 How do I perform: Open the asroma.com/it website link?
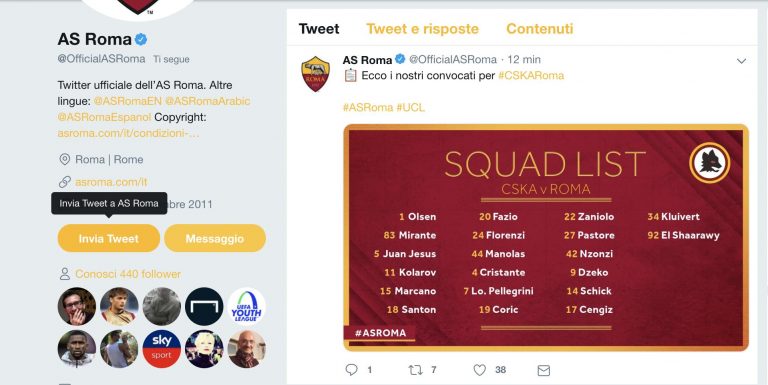(111, 182)
